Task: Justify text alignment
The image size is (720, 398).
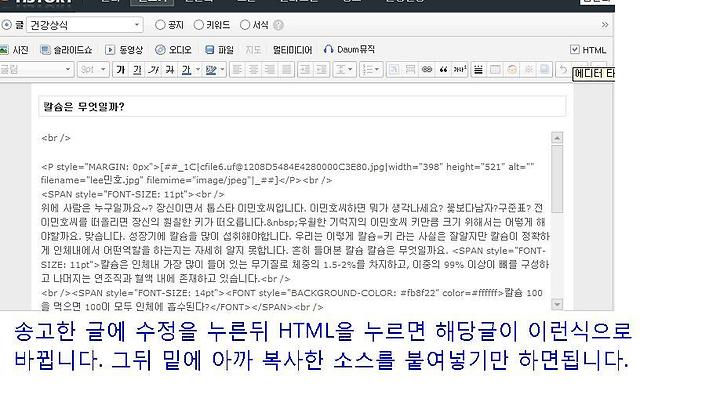Action: point(287,70)
